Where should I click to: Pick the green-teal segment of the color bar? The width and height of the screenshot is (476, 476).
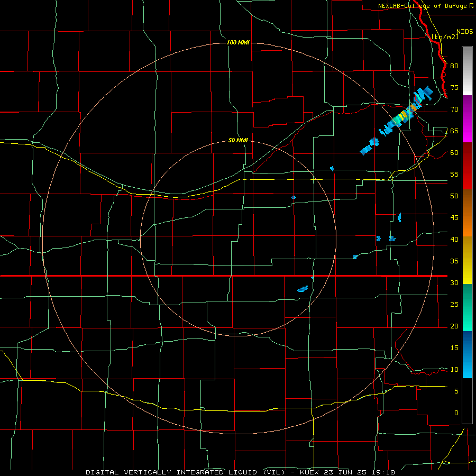(x=467, y=307)
